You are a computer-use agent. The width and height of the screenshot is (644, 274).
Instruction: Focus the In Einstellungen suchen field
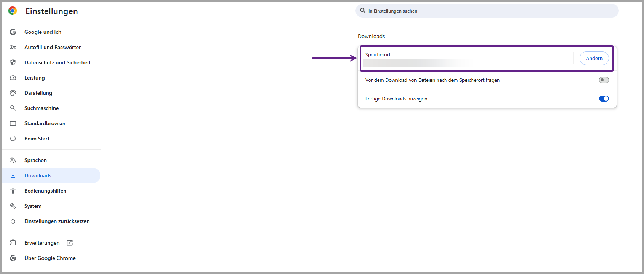click(487, 11)
